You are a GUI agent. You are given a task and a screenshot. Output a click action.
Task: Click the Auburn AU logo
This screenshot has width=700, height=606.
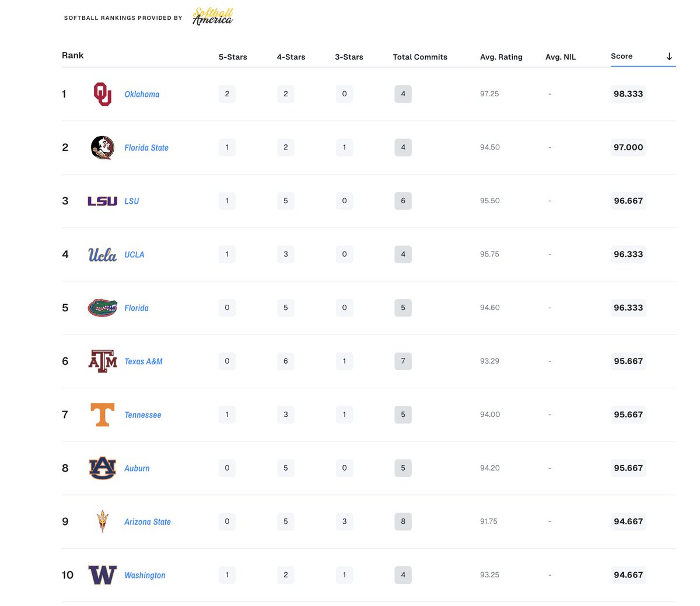click(103, 468)
